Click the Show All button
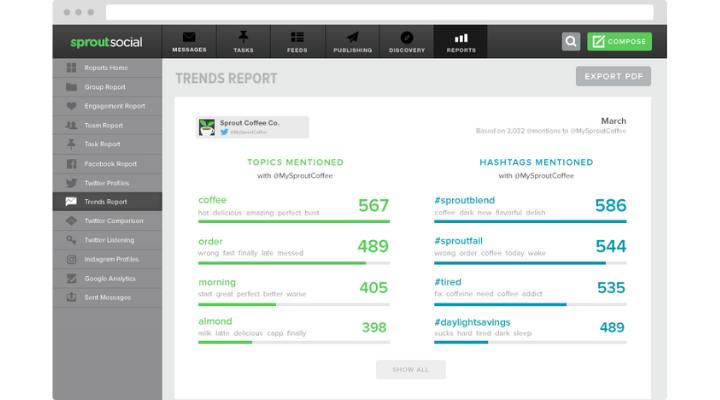The image size is (720, 400). (x=411, y=370)
